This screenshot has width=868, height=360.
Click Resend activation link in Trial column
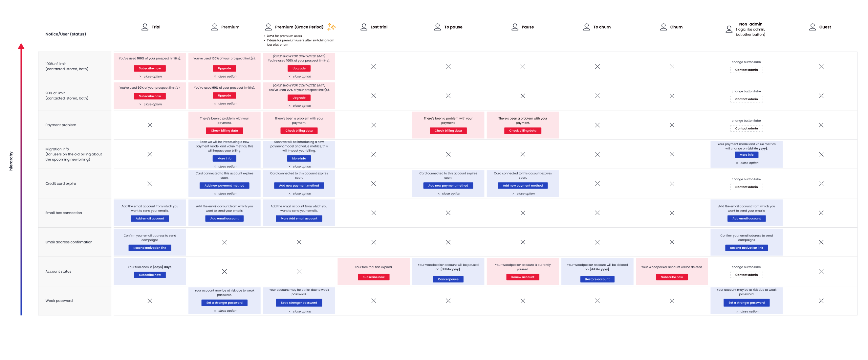(150, 248)
